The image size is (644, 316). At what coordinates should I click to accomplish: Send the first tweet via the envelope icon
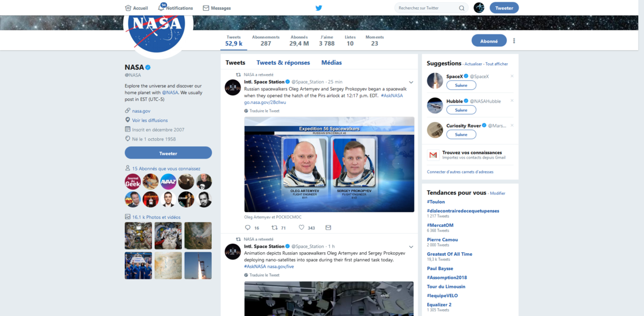click(x=328, y=228)
